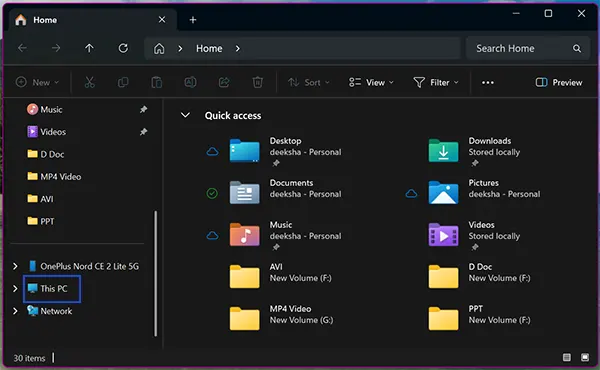This screenshot has height=370, width=600.
Task: Click the Copy icon in the toolbar
Action: point(123,82)
